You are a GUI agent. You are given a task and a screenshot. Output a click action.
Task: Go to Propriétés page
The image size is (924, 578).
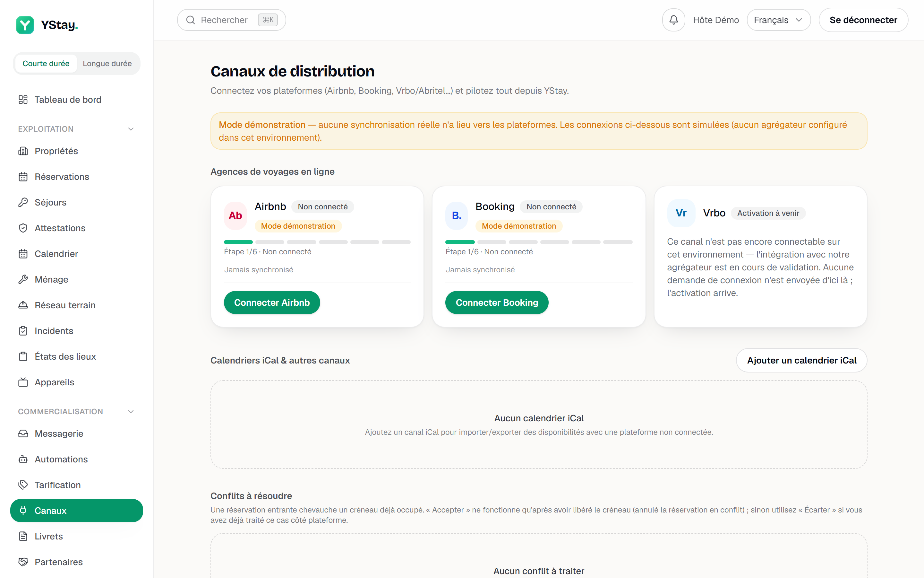[x=76, y=151]
